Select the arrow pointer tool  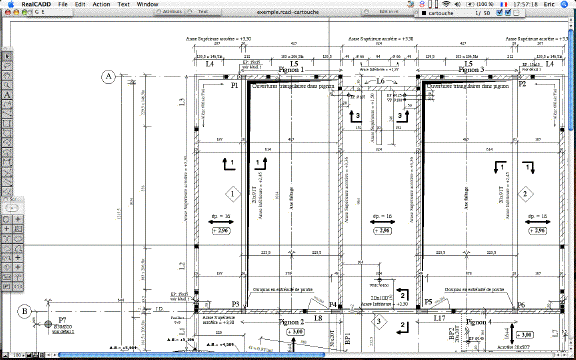coord(7,56)
